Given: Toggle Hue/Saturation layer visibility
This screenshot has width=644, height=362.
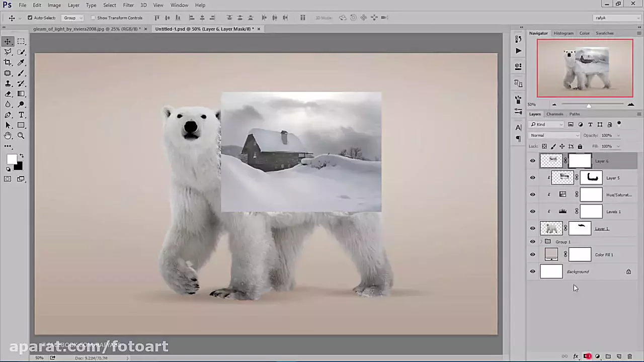Looking at the screenshot, I should pyautogui.click(x=533, y=195).
